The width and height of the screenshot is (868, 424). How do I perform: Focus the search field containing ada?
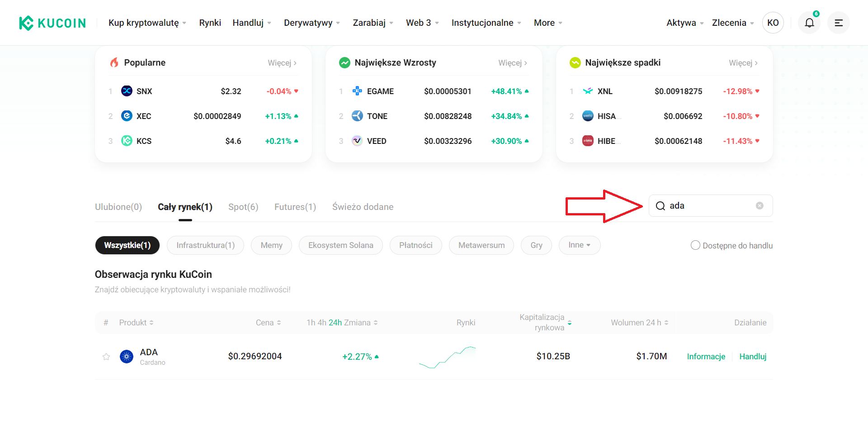[x=711, y=206]
